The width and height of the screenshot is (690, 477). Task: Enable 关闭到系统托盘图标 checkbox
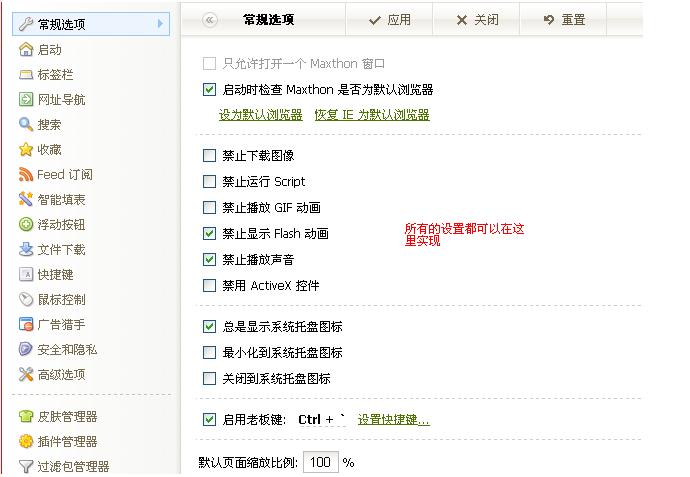pyautogui.click(x=209, y=378)
